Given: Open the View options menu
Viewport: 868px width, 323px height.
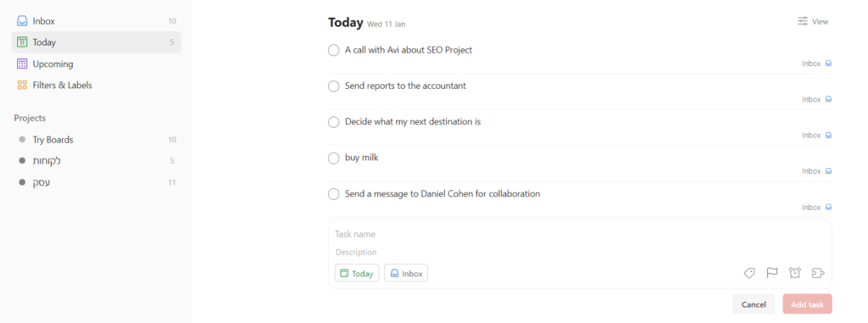Looking at the screenshot, I should 813,21.
